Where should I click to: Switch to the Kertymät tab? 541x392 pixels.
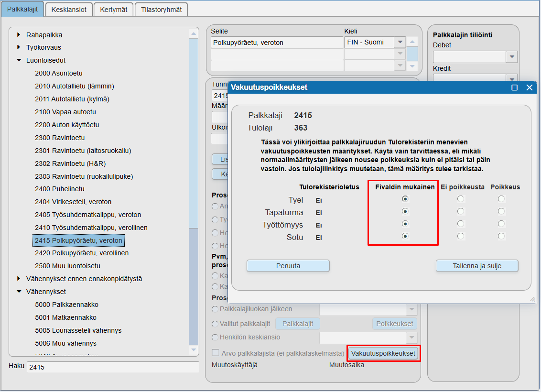(x=114, y=10)
